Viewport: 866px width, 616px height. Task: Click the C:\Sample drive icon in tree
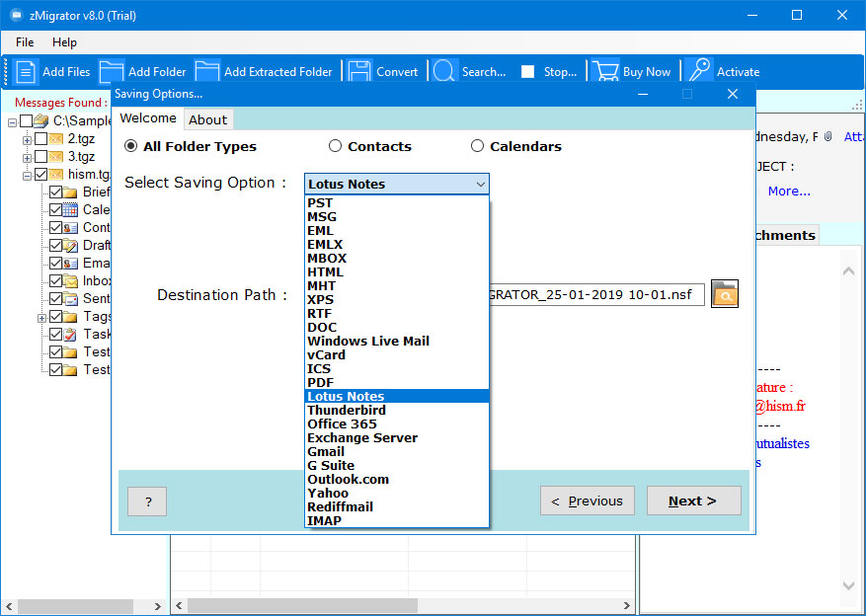pyautogui.click(x=40, y=120)
